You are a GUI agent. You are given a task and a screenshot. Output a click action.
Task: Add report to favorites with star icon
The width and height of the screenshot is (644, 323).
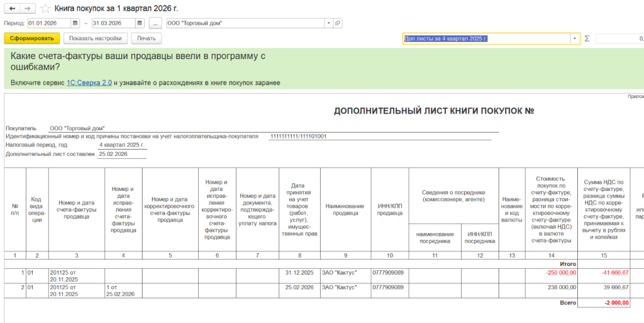pyautogui.click(x=44, y=9)
